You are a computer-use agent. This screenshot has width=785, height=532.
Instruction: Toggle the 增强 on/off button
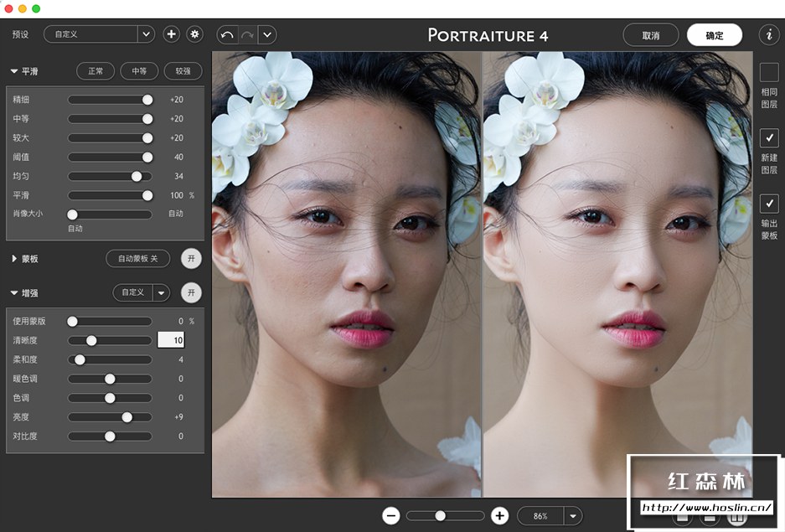[x=191, y=292]
